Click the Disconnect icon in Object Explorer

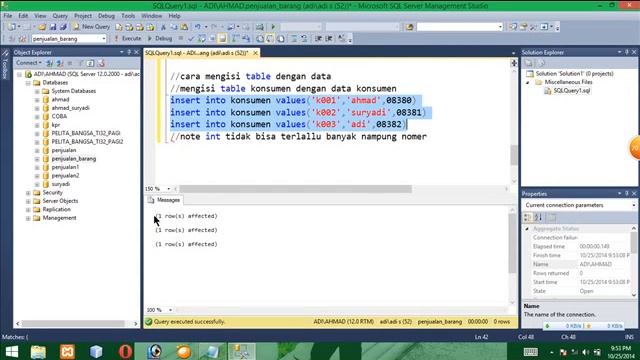pyautogui.click(x=60, y=63)
